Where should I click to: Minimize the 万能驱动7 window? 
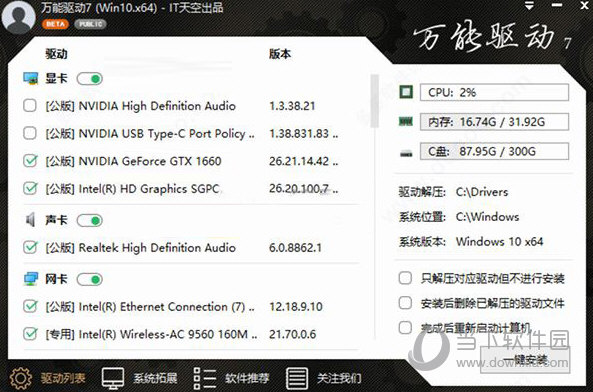tap(557, 5)
